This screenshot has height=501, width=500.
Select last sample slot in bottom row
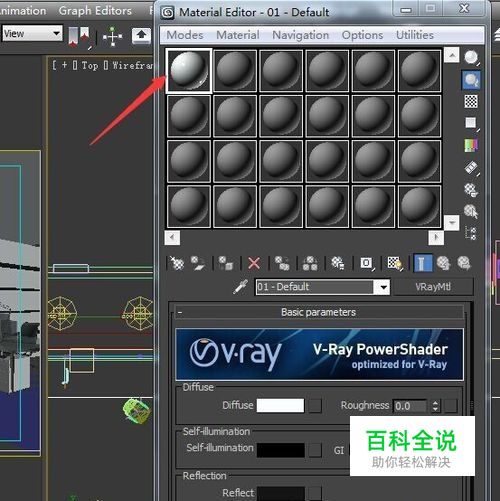420,206
